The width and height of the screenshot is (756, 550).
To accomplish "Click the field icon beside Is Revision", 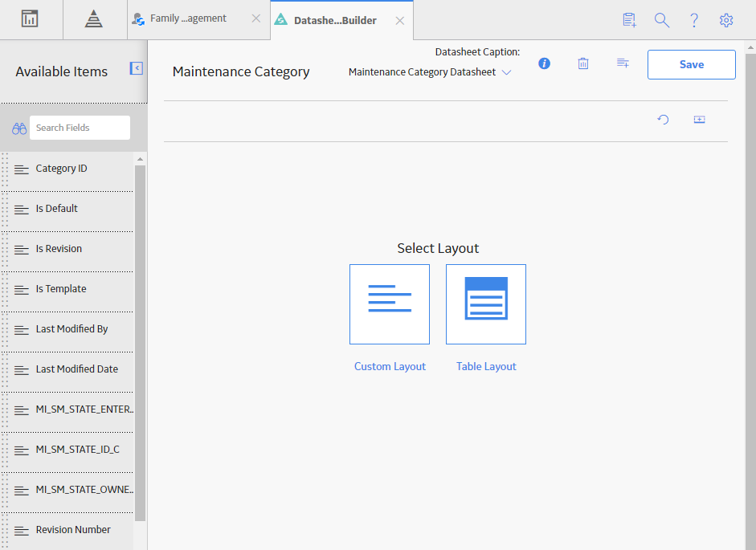I will 21,250.
